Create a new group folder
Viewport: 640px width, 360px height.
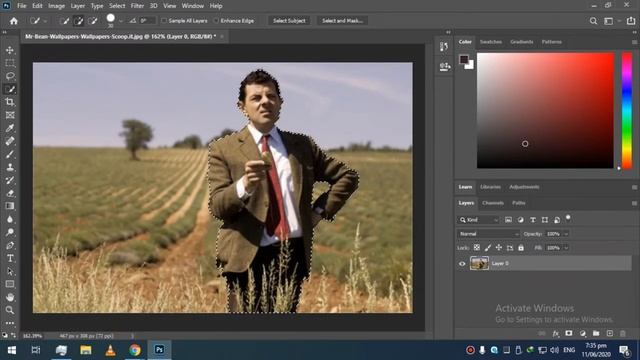596,333
